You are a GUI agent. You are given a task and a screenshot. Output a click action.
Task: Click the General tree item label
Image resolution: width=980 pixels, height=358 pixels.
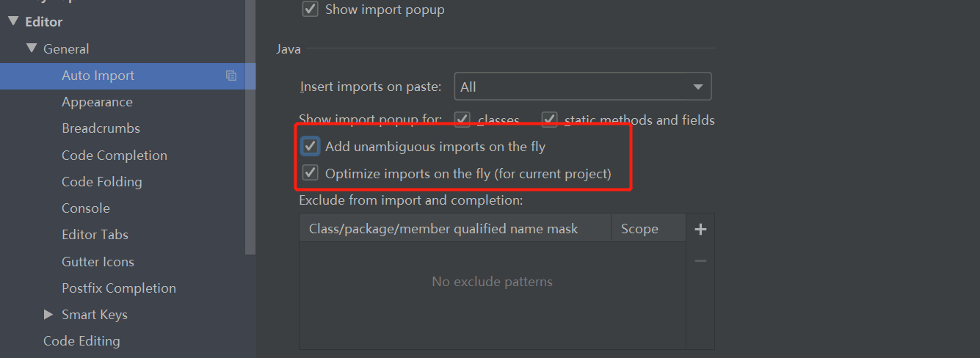[66, 49]
